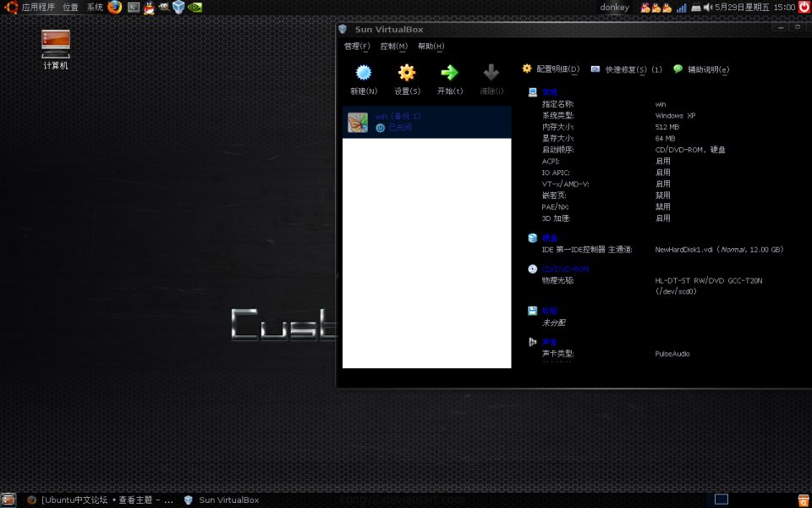Open the 软驱 floppy settings link
The image size is (812, 508).
click(x=550, y=311)
